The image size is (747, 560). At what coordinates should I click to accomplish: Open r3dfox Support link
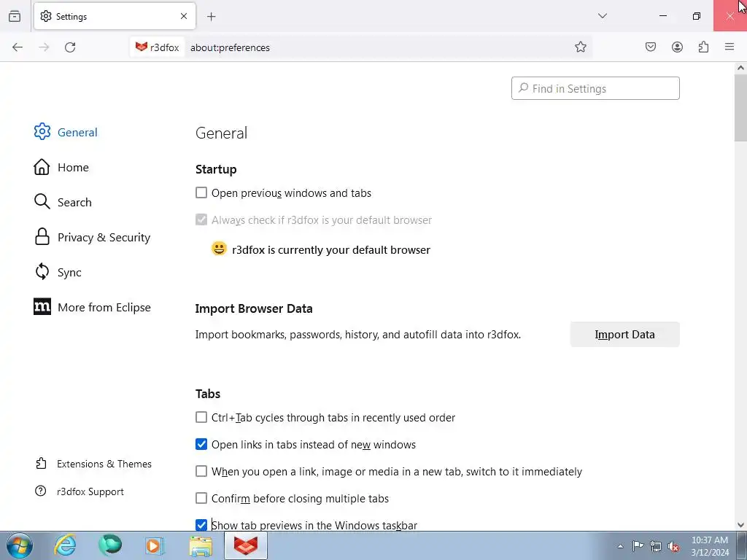(x=80, y=491)
